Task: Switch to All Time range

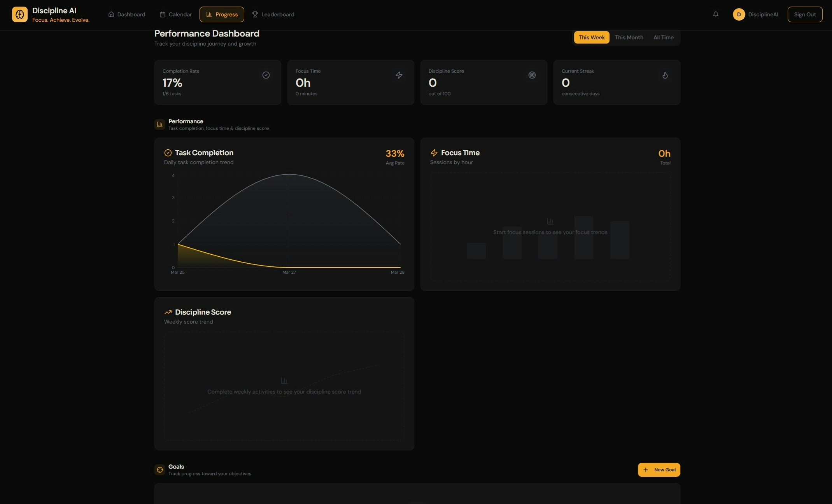Action: coord(663,37)
